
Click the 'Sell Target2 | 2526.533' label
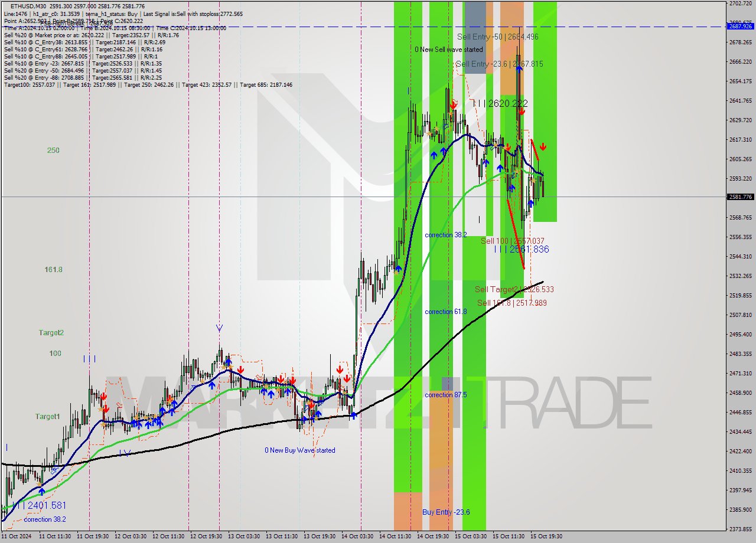pos(514,289)
